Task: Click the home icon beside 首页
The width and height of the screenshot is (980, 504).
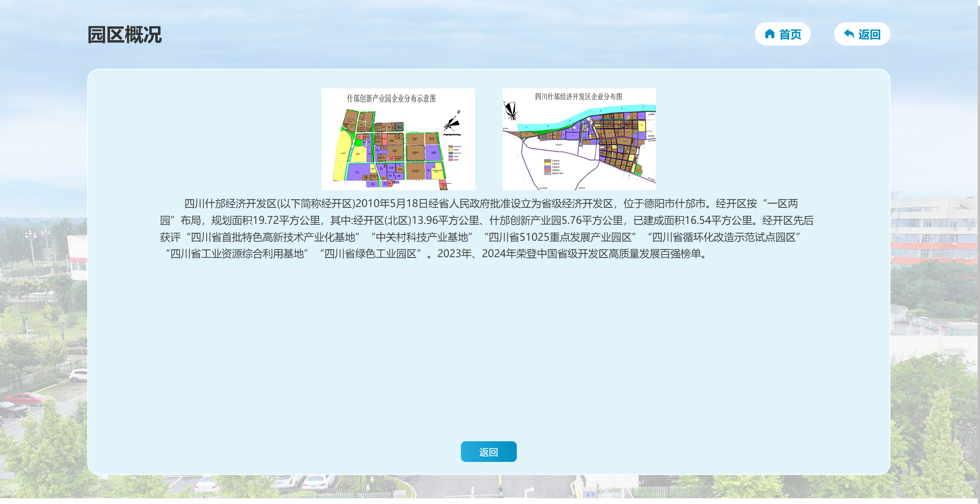Action: point(769,34)
